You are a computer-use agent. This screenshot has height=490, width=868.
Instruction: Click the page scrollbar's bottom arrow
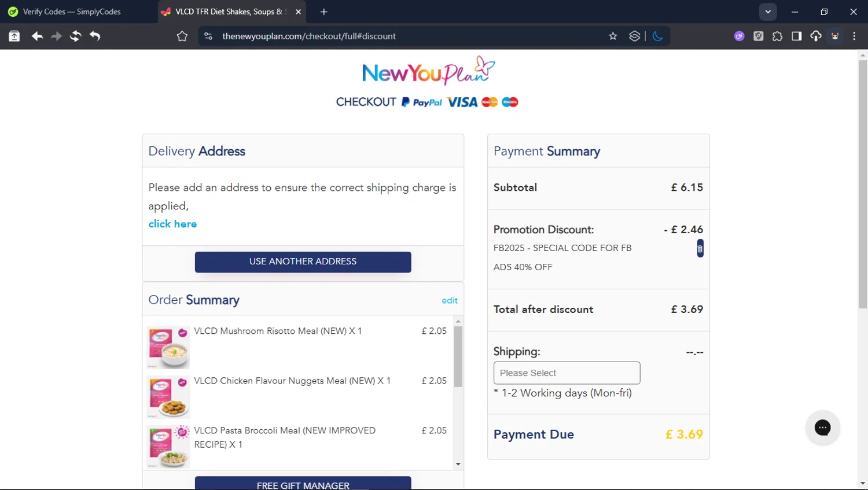[862, 484]
